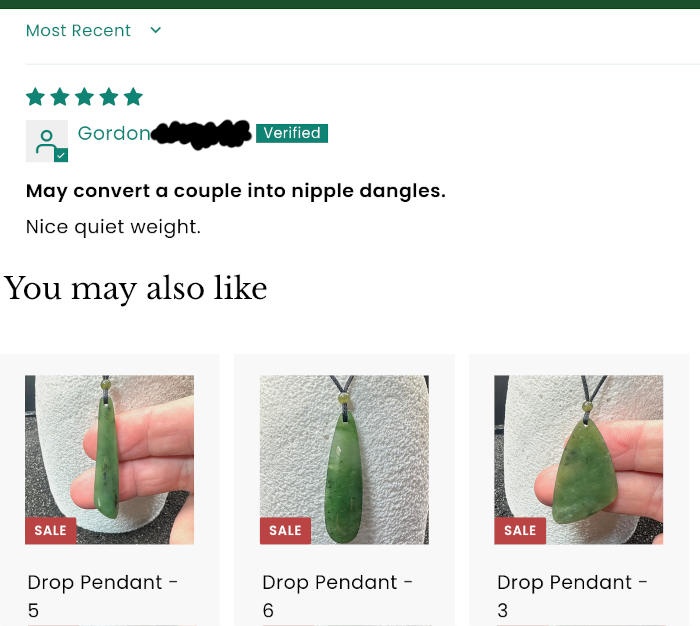Screen dimensions: 700x626
Task: Open the Most Recent sort dropdown
Action: click(x=93, y=30)
